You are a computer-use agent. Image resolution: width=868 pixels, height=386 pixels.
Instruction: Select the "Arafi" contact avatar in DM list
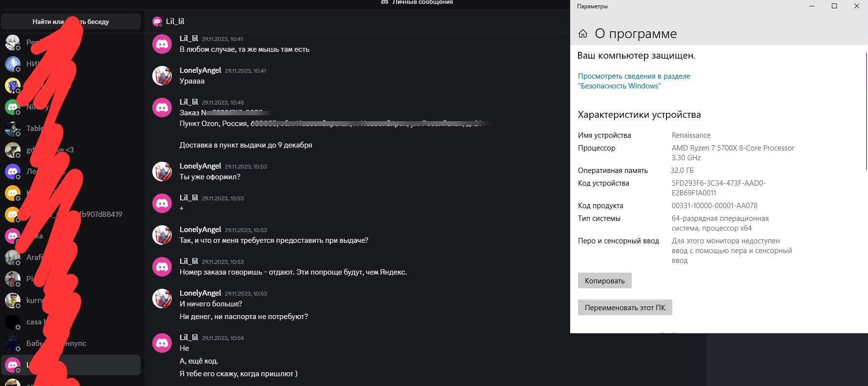coord(13,257)
